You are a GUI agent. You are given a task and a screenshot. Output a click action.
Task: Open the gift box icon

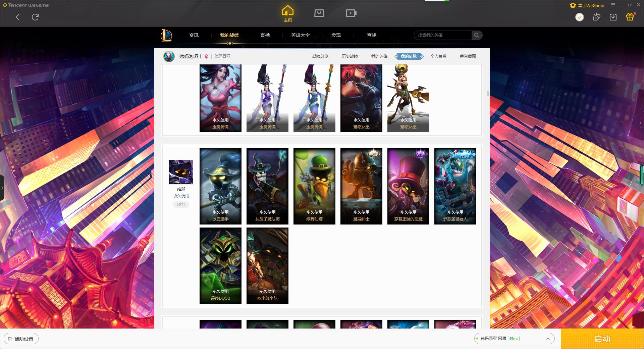(x=630, y=17)
